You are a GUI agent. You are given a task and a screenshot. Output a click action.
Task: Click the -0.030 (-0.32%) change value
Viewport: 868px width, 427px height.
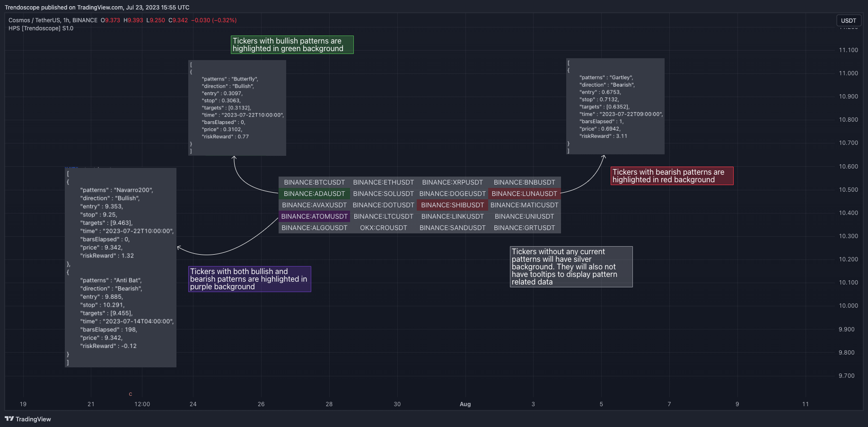[214, 20]
